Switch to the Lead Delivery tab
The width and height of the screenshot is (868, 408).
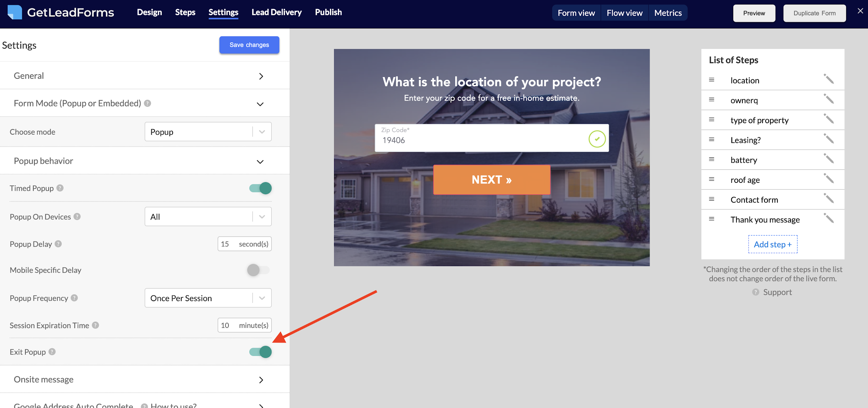click(x=276, y=12)
